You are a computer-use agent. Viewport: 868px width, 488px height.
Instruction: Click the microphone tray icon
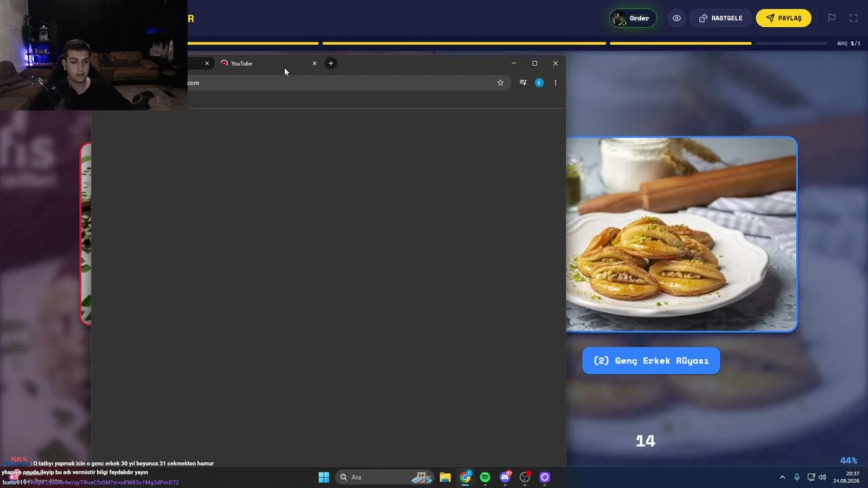coord(797,477)
